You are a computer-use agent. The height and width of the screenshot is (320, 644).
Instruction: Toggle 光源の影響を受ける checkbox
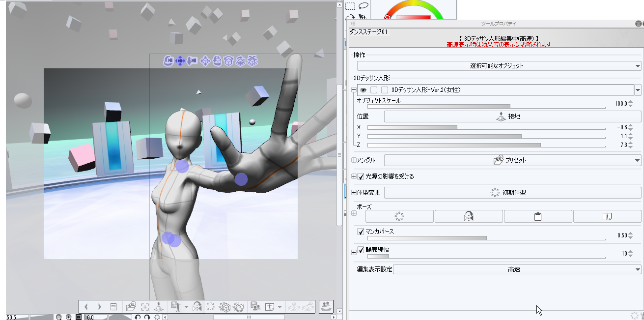click(361, 176)
